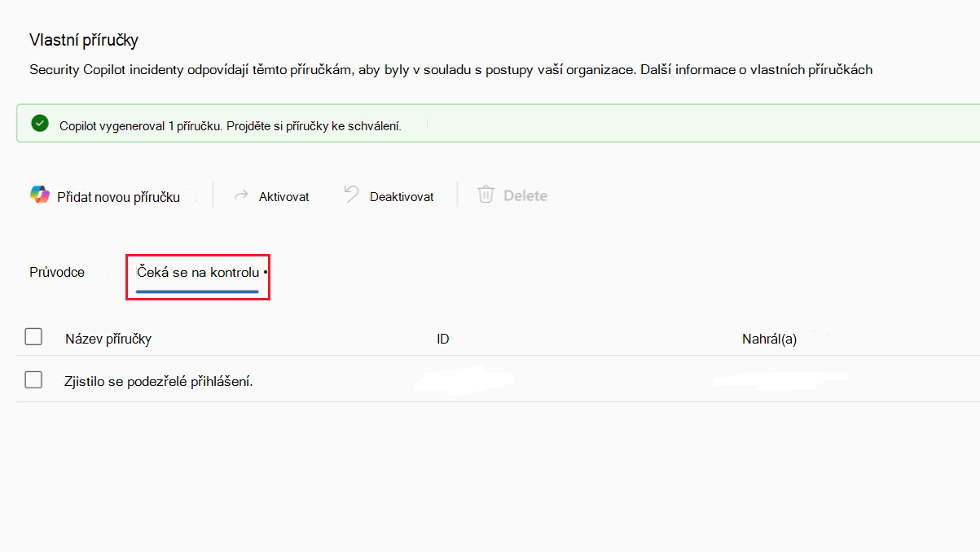Open playbook Zjistilo se podezřelé přihlášení
Screen dimensions: 980x552
pos(159,381)
